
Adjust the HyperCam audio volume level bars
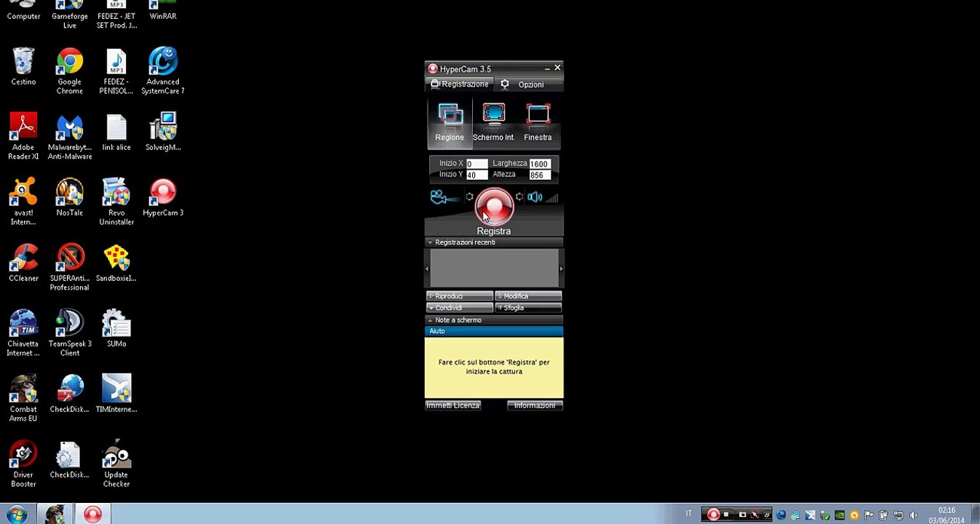click(x=552, y=198)
